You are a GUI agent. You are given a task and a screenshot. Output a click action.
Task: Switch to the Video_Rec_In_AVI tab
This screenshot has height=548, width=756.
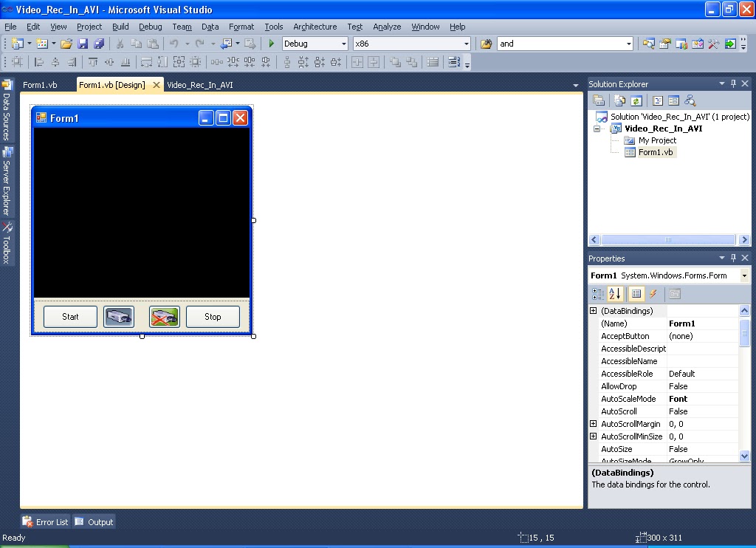[199, 85]
